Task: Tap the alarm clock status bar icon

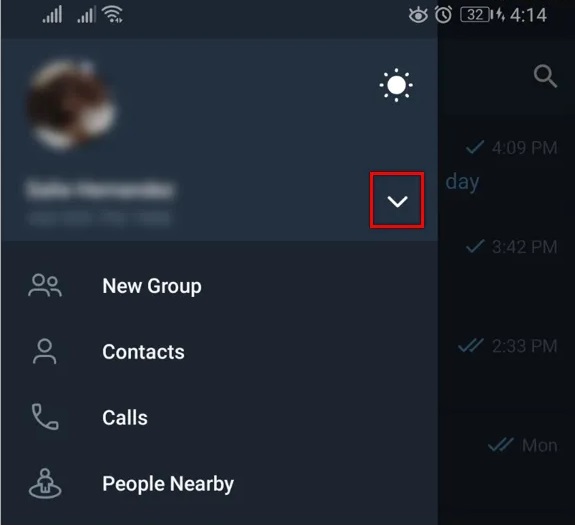Action: (443, 15)
